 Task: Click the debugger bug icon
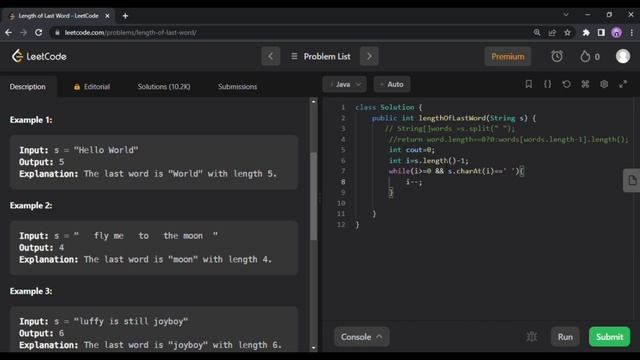click(x=531, y=337)
